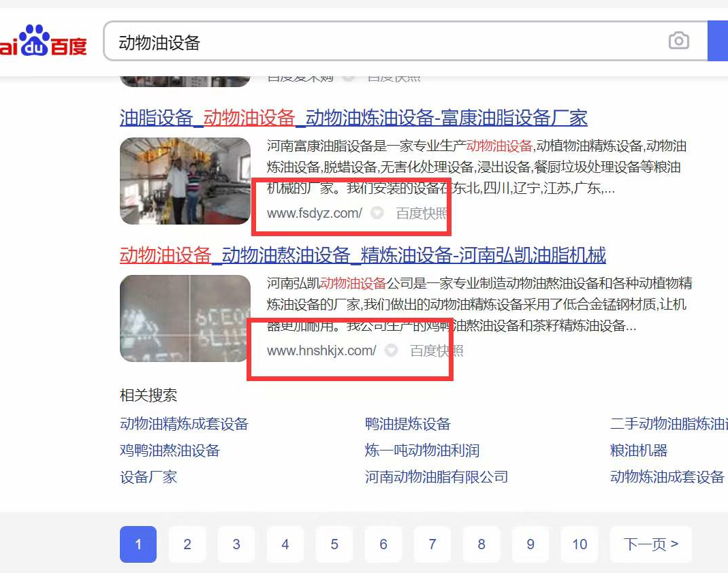The height and width of the screenshot is (573, 728).
Task: Click related search 粮油机器
Action: tap(639, 450)
